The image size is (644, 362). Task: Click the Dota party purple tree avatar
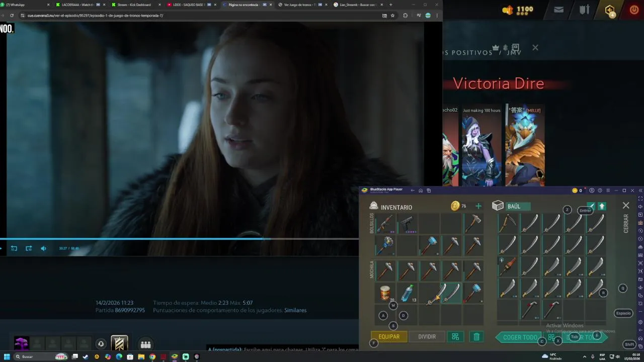pyautogui.click(x=21, y=344)
